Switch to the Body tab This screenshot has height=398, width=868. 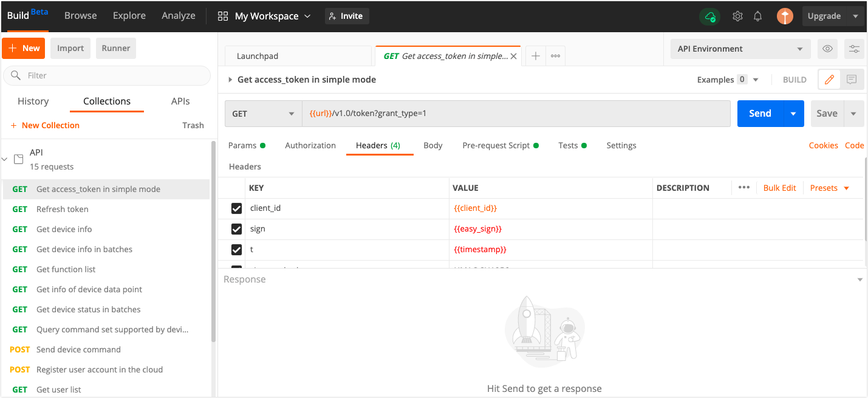pos(433,145)
